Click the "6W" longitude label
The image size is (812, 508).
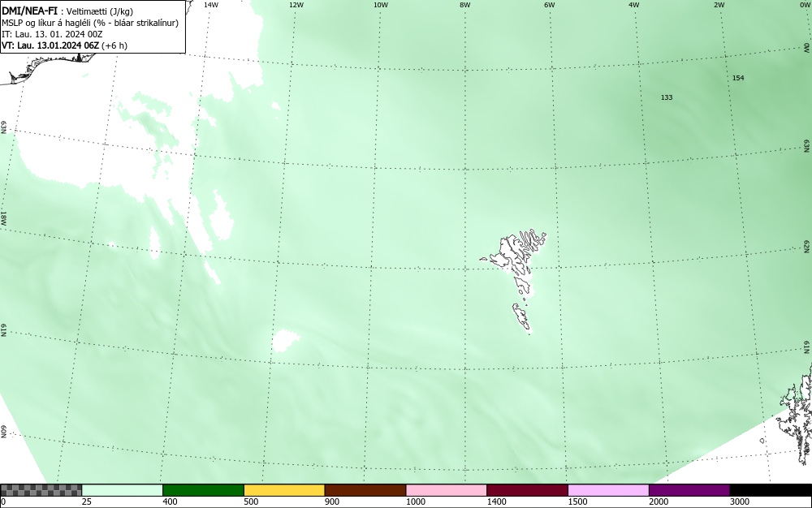550,5
